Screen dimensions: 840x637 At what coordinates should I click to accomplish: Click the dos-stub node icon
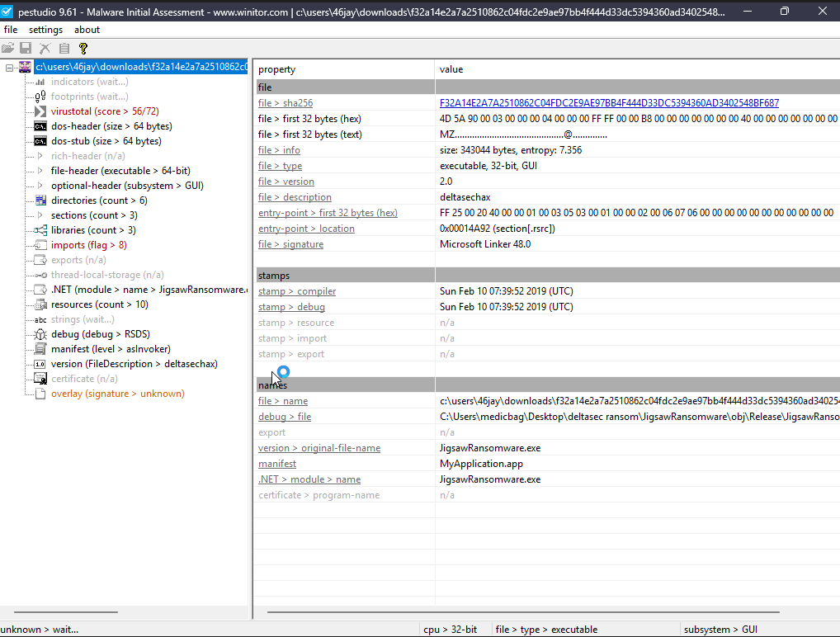pyautogui.click(x=40, y=141)
